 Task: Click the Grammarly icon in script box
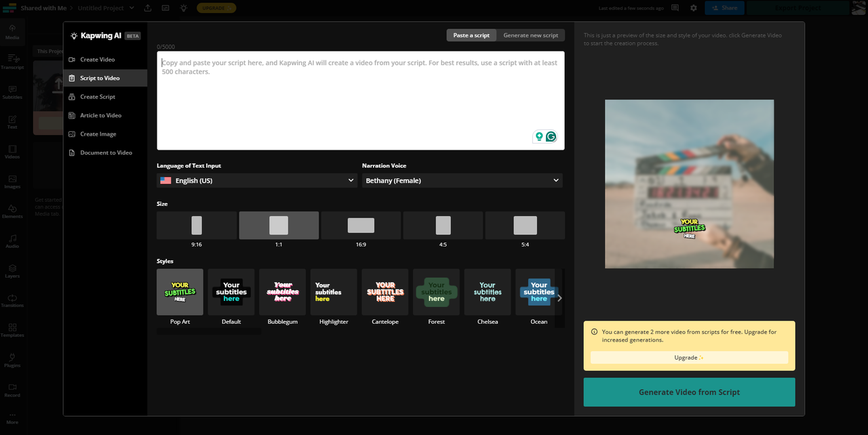551,136
